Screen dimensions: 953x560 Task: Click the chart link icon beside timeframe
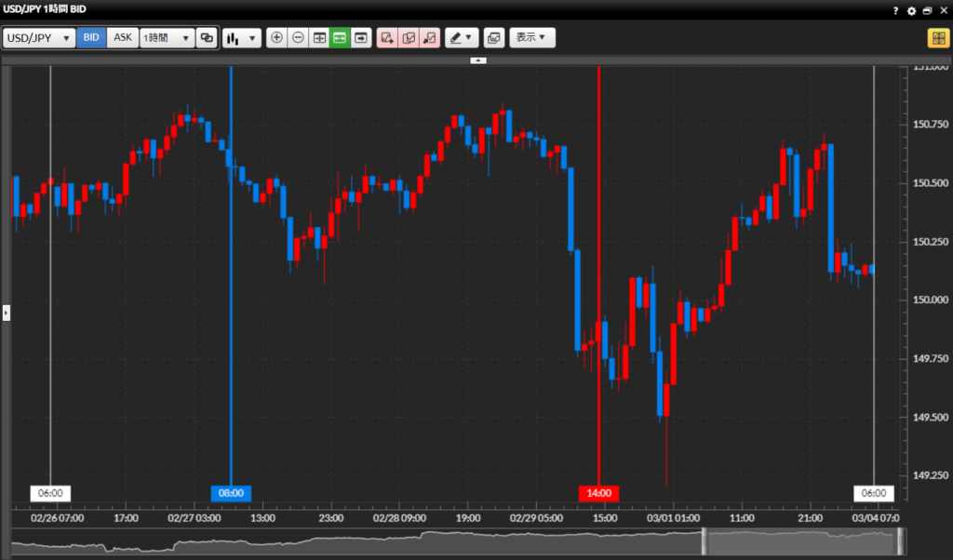207,38
